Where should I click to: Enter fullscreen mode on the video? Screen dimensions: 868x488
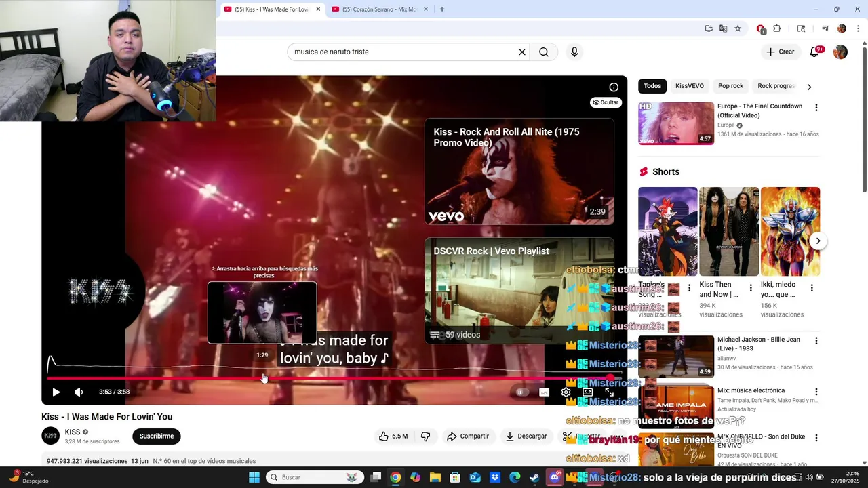point(609,392)
